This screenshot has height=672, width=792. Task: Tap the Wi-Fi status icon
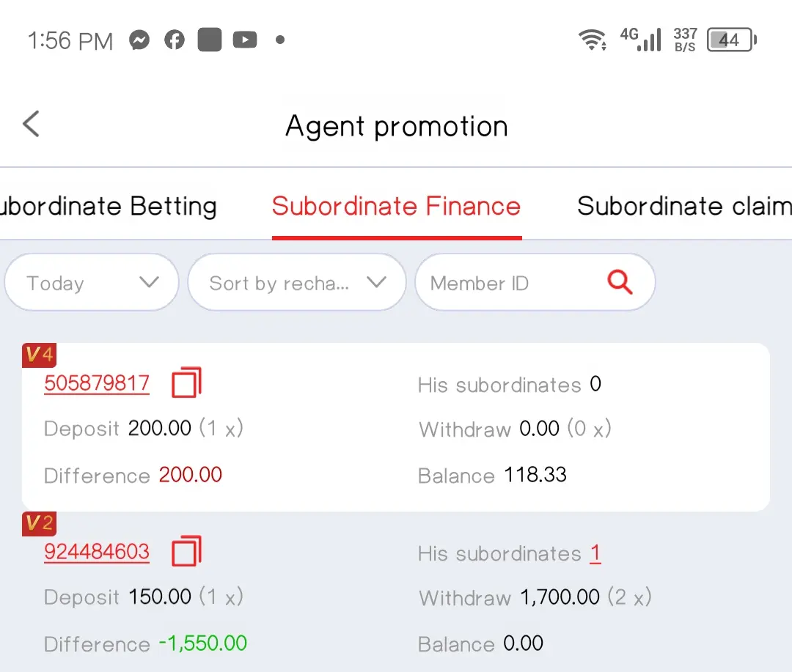[x=592, y=40]
